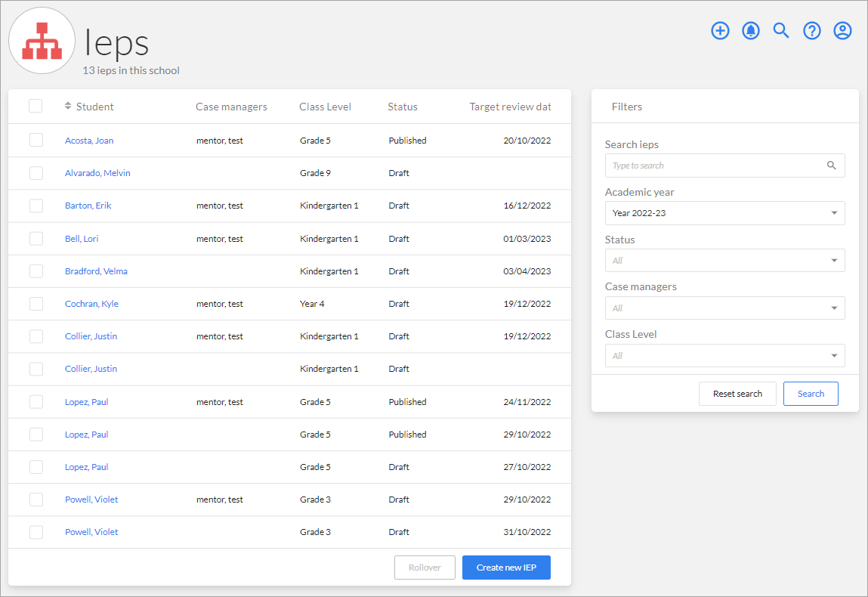
Task: Open help via the question mark icon
Action: point(812,30)
